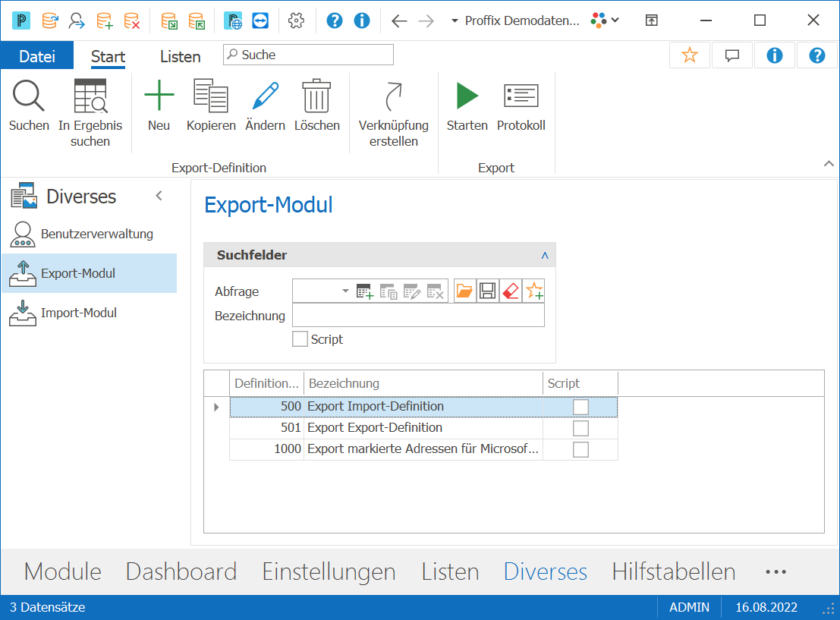Go to Dashboard in the bottom navigation
840x620 pixels.
pos(181,571)
